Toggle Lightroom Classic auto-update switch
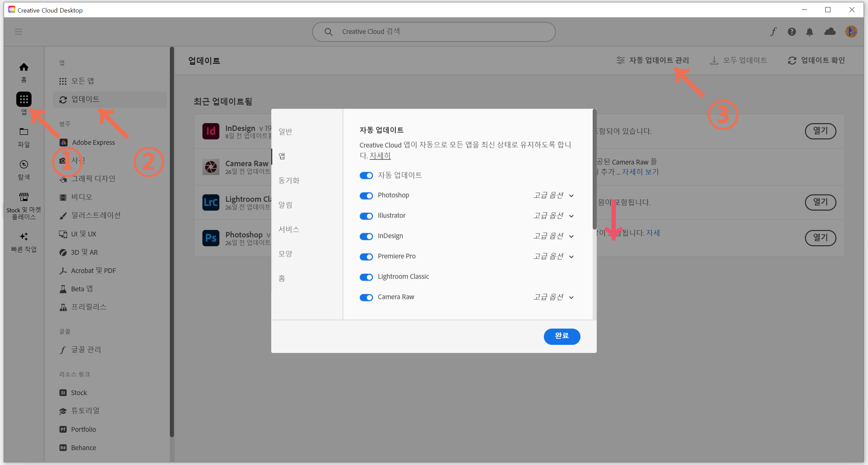The image size is (868, 465). [x=366, y=277]
